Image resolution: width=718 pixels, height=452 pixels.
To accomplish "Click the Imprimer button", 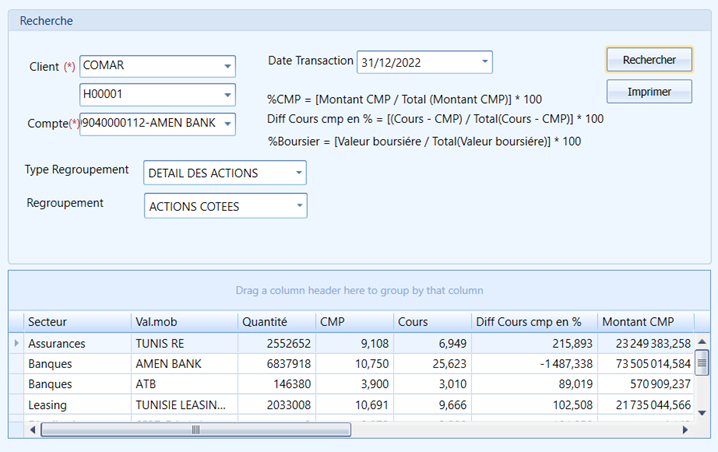I will [x=649, y=92].
